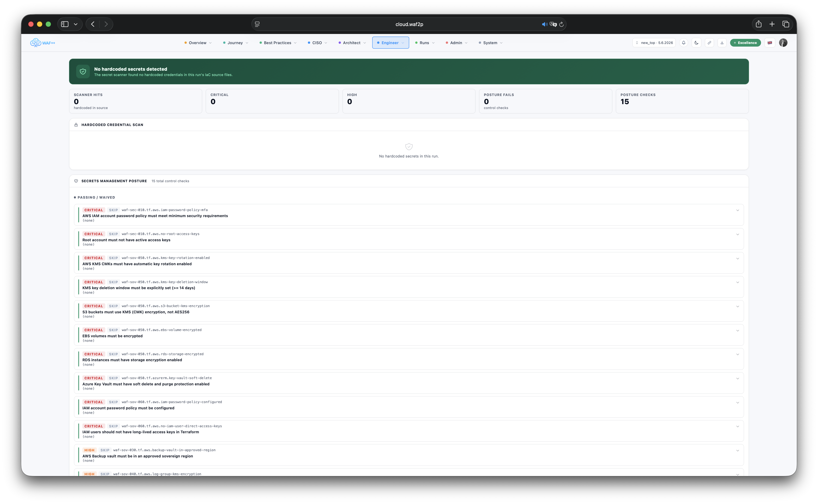Click the CRITICAL badge on the rds-storage-encrypted row
The width and height of the screenshot is (818, 504).
(x=94, y=354)
